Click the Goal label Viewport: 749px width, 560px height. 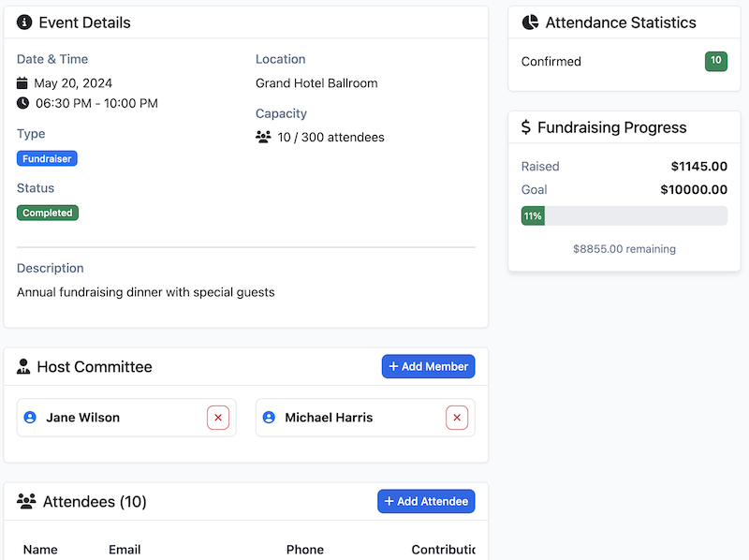point(534,190)
